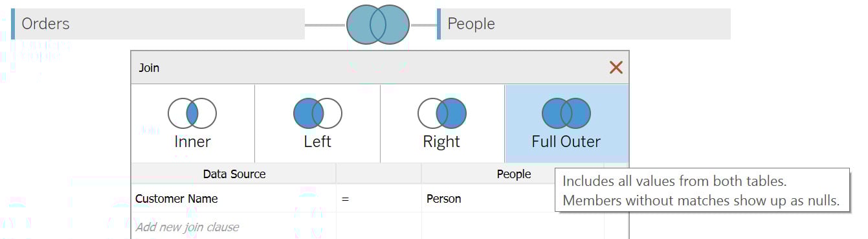Click the Inner text label
868x239 pixels.
[192, 142]
